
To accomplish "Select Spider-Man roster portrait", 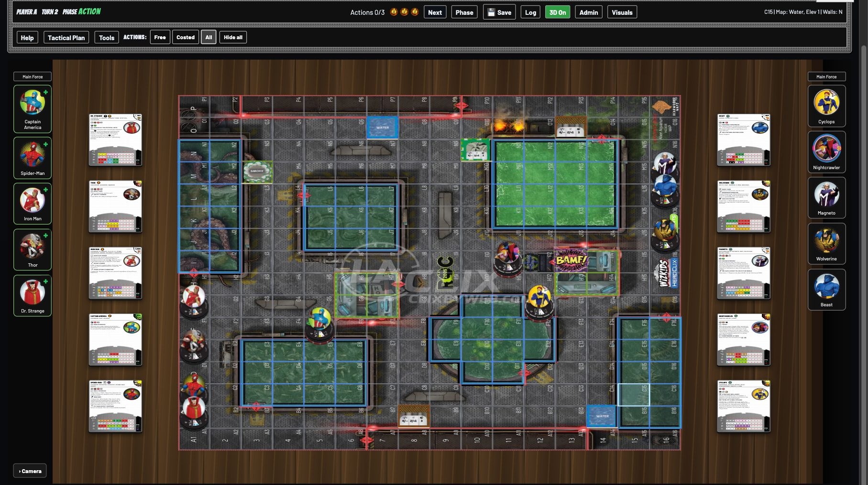I will click(x=33, y=158).
